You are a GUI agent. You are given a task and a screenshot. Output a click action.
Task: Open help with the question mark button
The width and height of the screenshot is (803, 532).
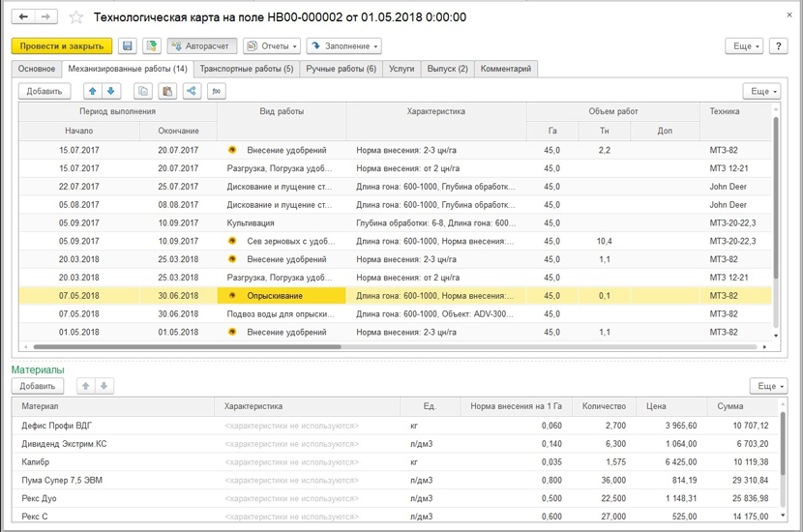pyautogui.click(x=780, y=46)
